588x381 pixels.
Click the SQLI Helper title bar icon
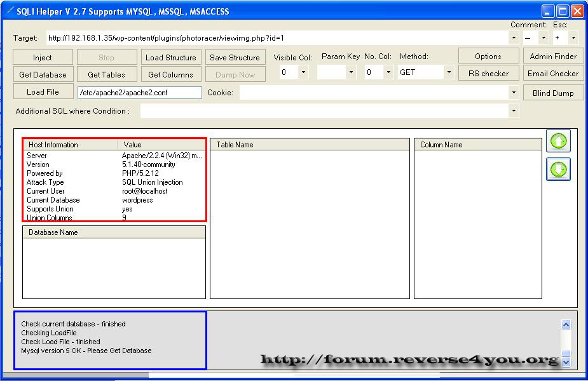coord(10,11)
